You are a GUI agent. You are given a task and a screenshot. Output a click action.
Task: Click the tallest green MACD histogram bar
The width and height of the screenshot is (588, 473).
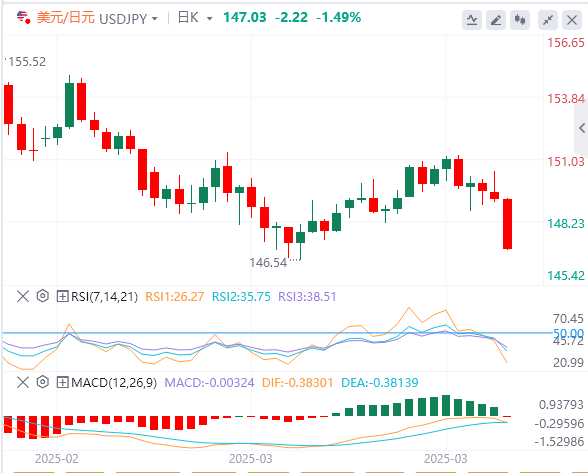[446, 405]
